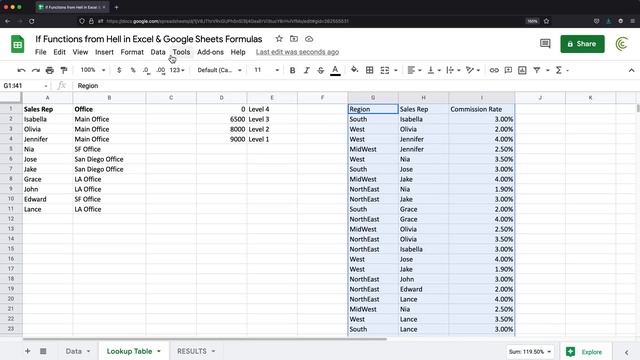Open the Help menu

click(238, 52)
